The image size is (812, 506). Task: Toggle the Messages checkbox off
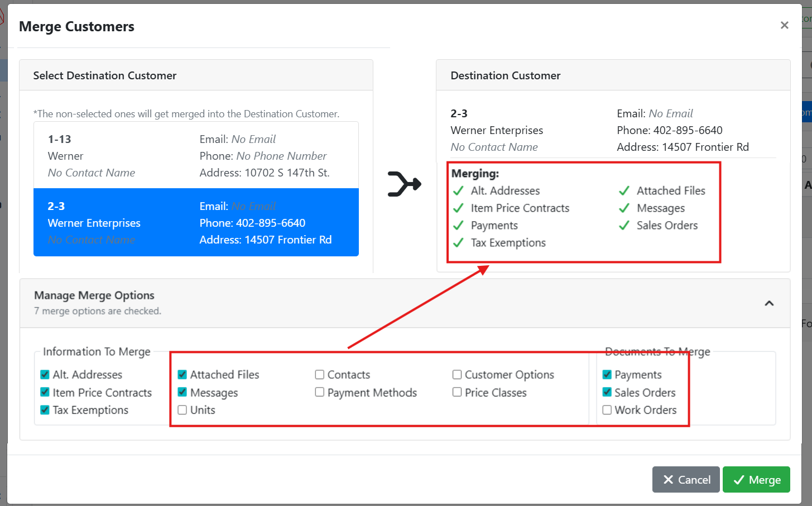click(x=182, y=393)
